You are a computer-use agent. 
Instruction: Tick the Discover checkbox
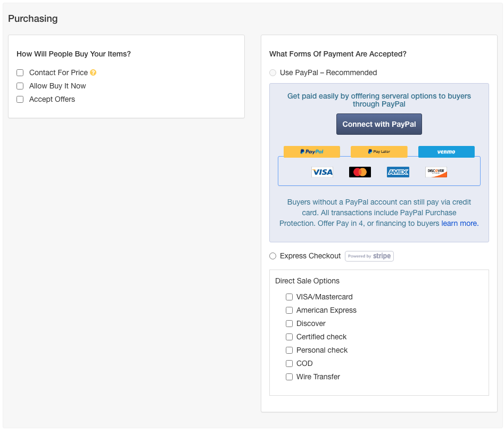pyautogui.click(x=290, y=323)
